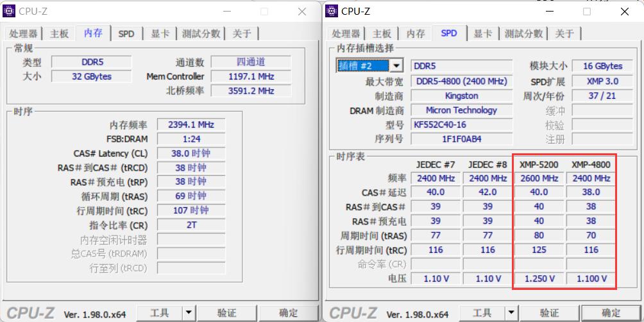Click the 北桥频率 value 3591.2 MHz
Viewport: 644px width, 322px height.
(251, 91)
